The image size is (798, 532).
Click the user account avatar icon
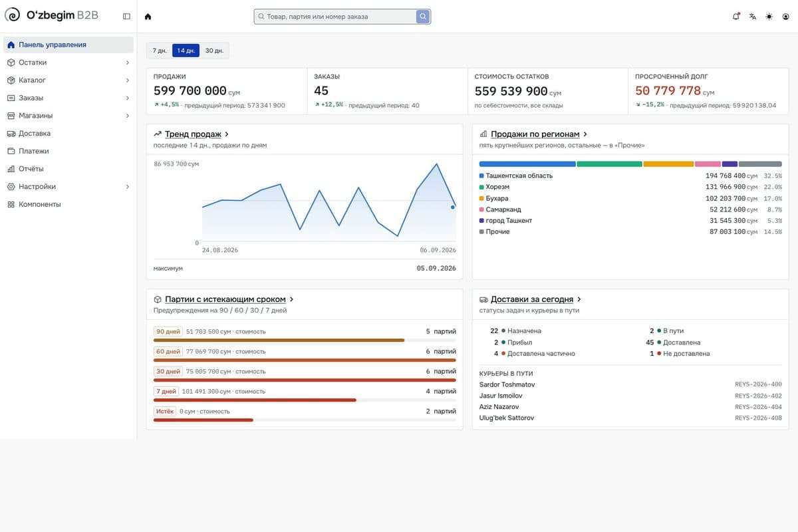point(786,17)
